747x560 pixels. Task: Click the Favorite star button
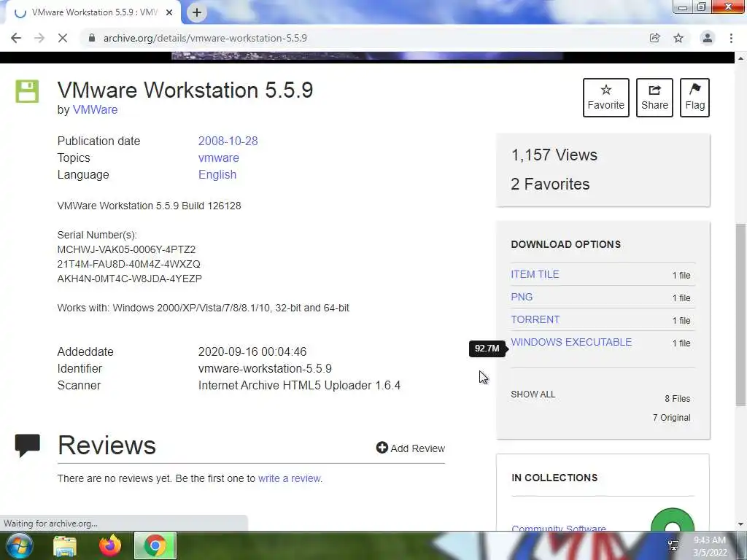click(x=606, y=98)
